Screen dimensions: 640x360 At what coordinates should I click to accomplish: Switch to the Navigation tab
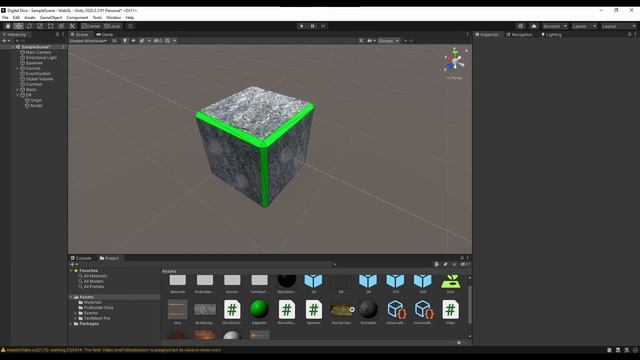coord(519,35)
